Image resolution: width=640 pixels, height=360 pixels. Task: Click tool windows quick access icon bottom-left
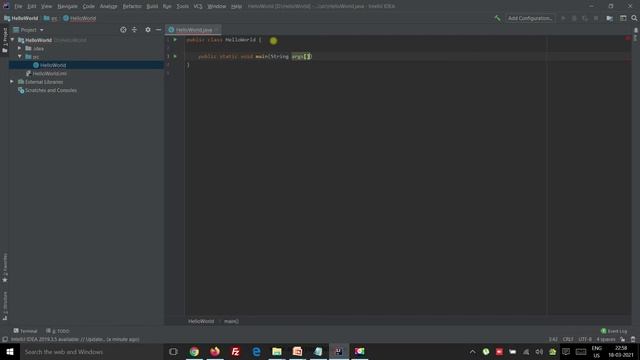coord(5,339)
